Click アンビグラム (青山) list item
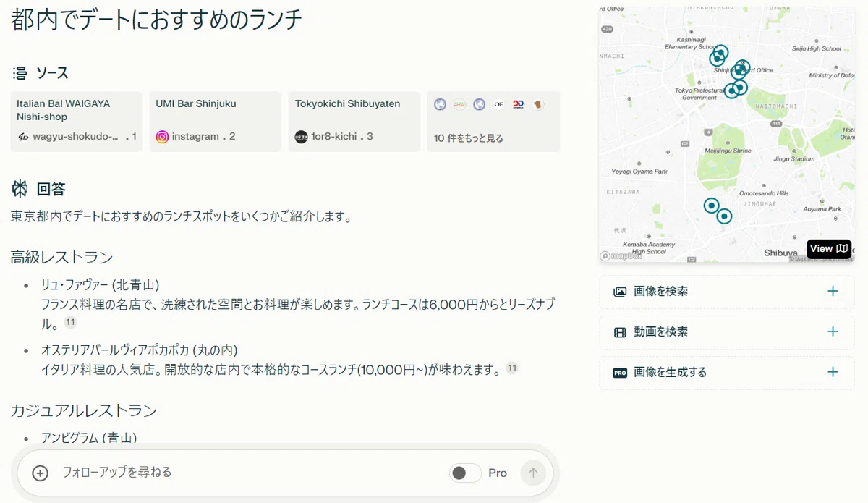The image size is (868, 503). [88, 438]
